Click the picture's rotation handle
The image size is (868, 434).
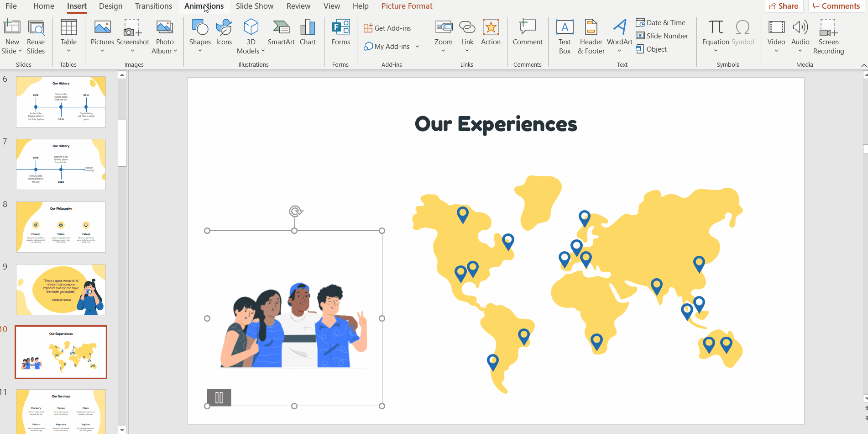coord(295,211)
